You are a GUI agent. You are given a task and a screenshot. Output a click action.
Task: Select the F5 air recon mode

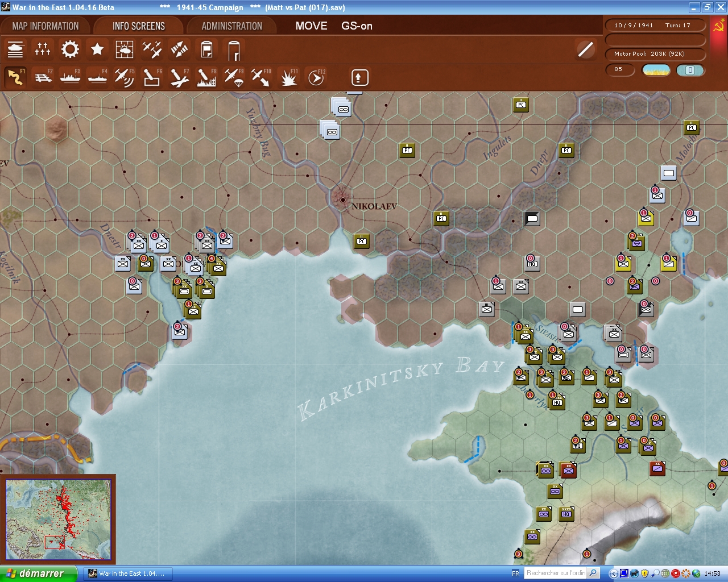tap(125, 77)
